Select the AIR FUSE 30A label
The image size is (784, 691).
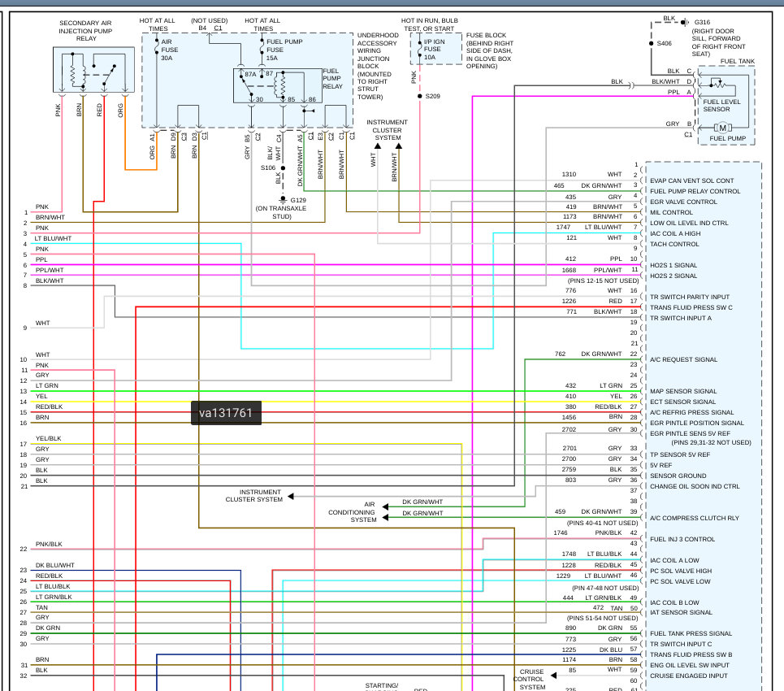pyautogui.click(x=169, y=50)
